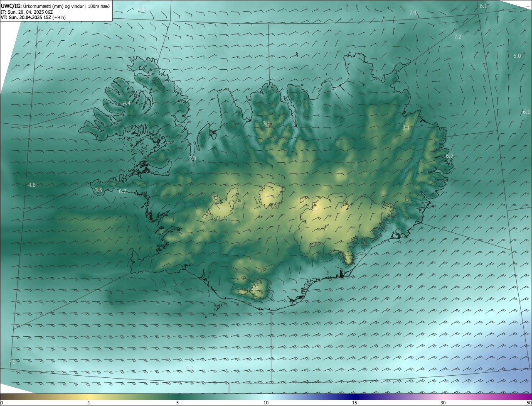
Task: Click the colorbar tick label 5
Action: 177,403
